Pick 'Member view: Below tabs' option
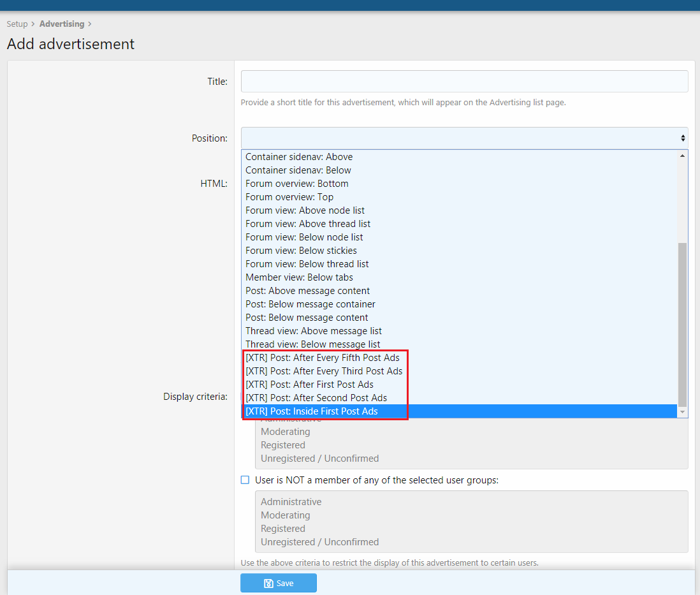700x595 pixels. 299,277
